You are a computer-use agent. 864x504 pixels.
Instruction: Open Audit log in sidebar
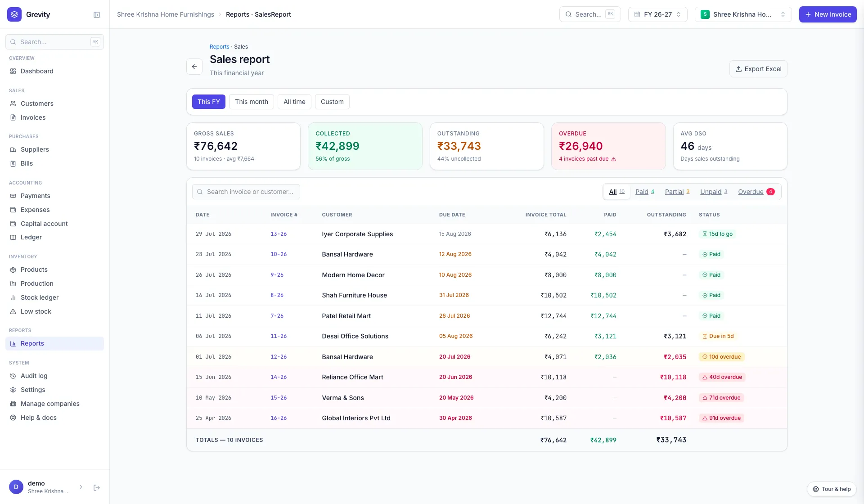[54, 376]
